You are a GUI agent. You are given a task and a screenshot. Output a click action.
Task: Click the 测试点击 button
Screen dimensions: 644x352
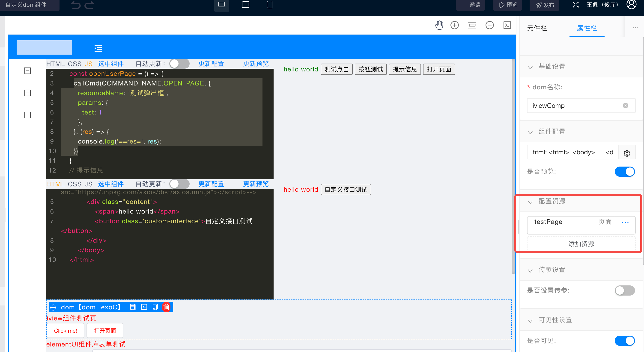tap(337, 69)
